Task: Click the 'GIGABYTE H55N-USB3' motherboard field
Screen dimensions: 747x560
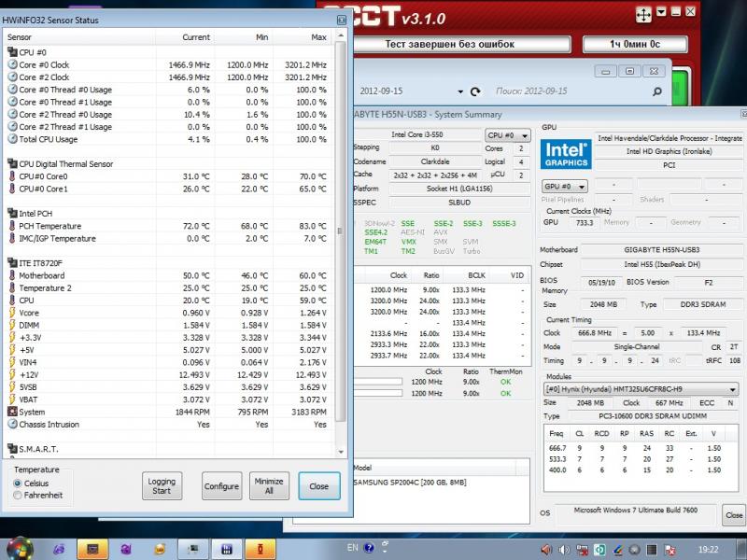Action: click(662, 249)
